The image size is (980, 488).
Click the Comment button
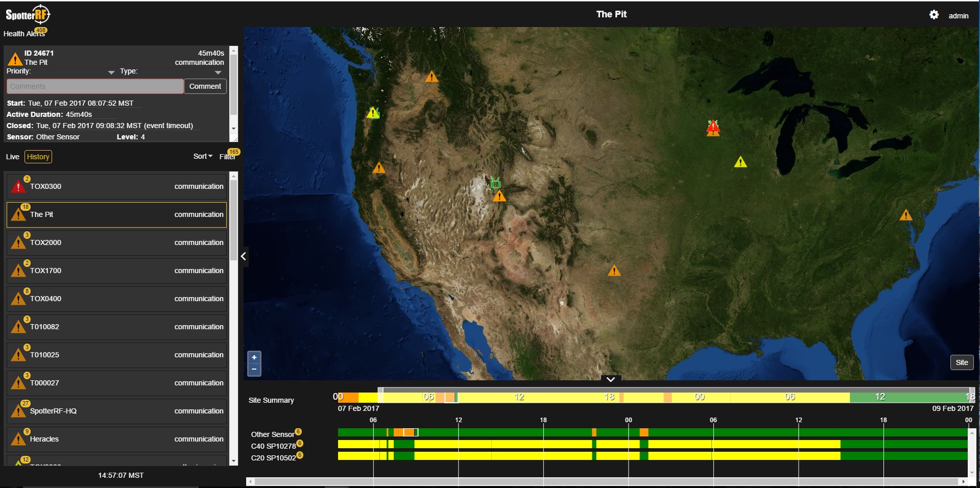coord(205,86)
